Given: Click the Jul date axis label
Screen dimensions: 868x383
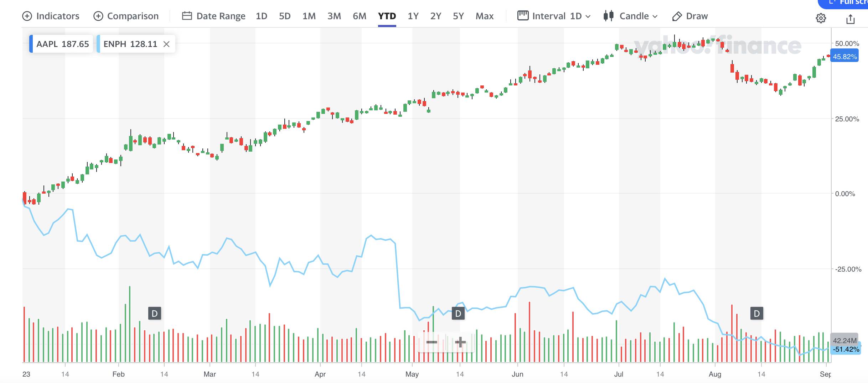Looking at the screenshot, I should coord(619,374).
